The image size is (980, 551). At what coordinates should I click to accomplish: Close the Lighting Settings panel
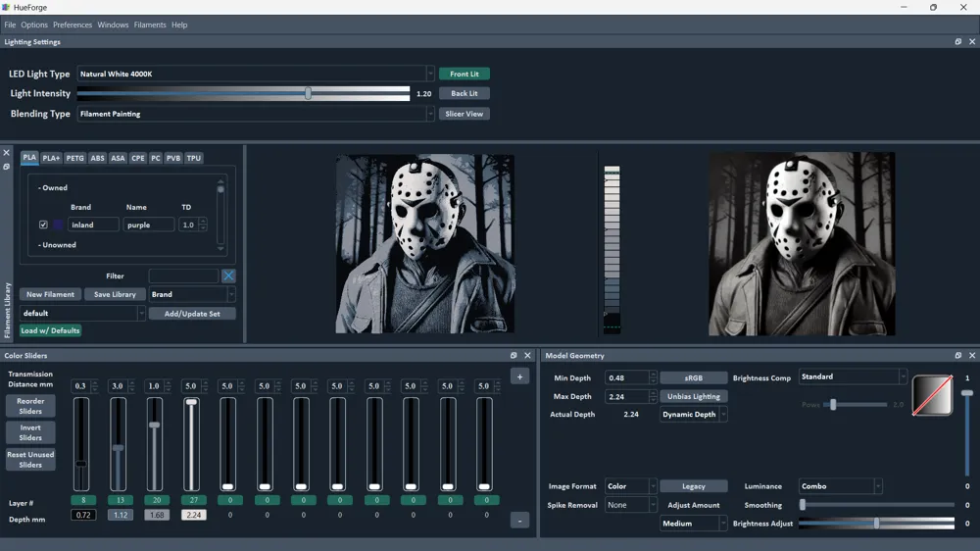(x=972, y=42)
